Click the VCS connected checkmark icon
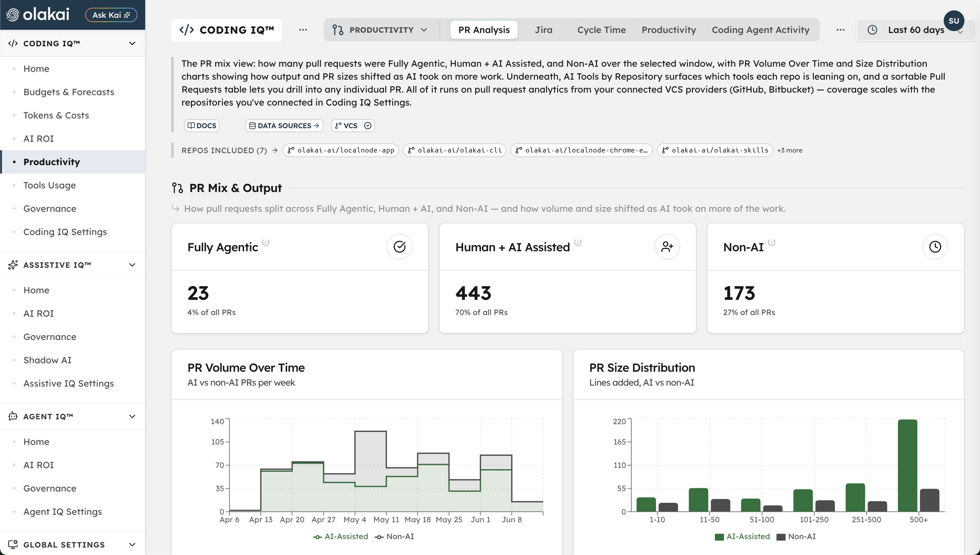 click(x=368, y=125)
